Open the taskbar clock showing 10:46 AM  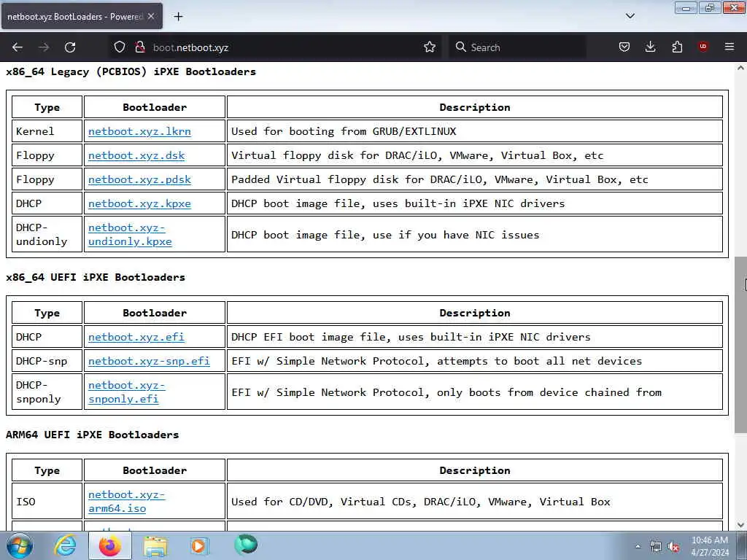pos(710,546)
